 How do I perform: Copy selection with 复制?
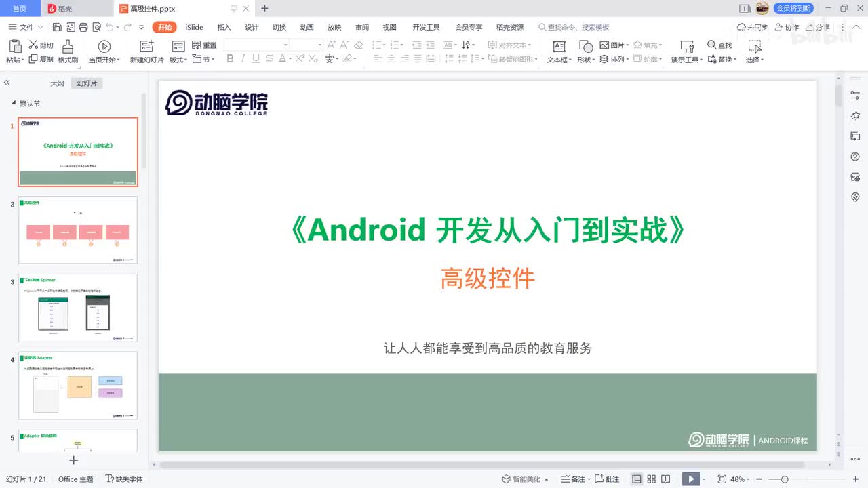pos(41,59)
